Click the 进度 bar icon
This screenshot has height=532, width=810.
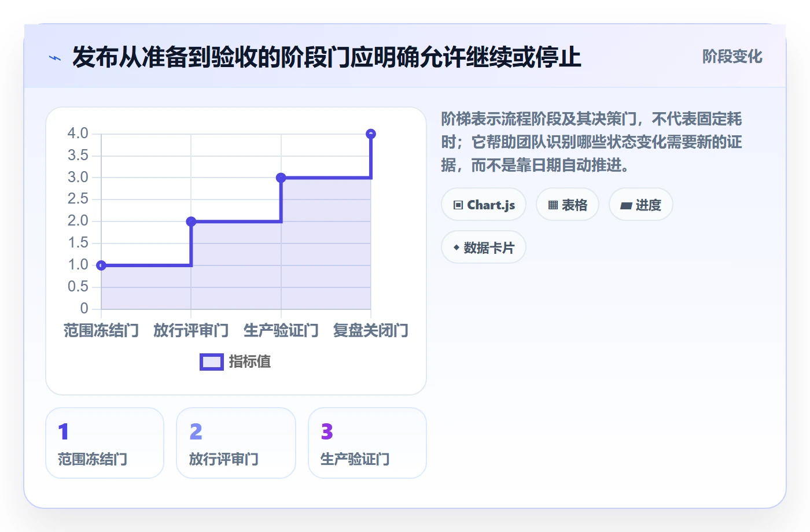point(626,205)
